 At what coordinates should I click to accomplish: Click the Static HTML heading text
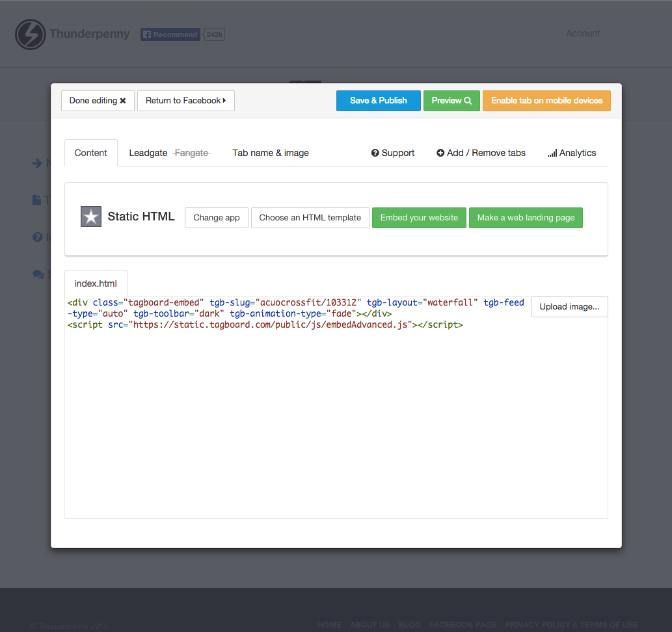[141, 217]
